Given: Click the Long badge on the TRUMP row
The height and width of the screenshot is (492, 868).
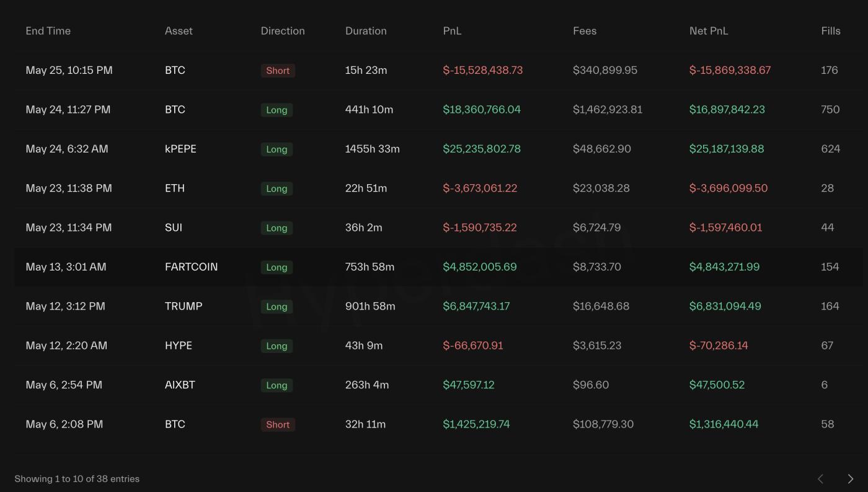Looking at the screenshot, I should (x=277, y=306).
